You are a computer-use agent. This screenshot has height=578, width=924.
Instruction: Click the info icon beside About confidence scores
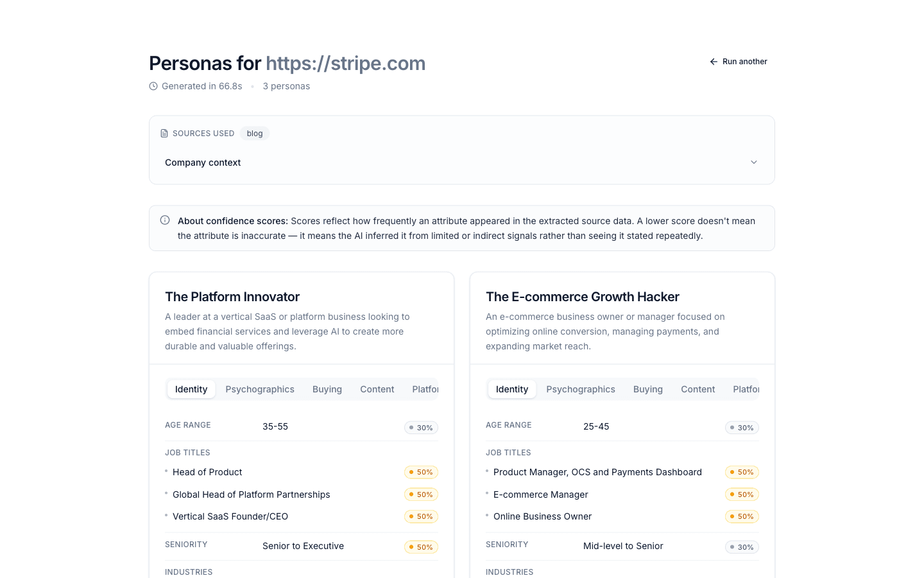click(x=165, y=220)
